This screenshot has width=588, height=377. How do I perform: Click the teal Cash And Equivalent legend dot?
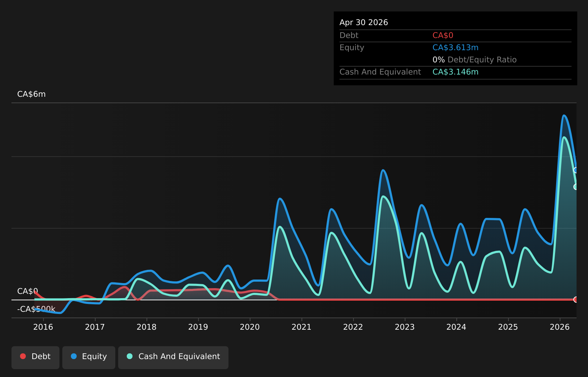(x=130, y=356)
